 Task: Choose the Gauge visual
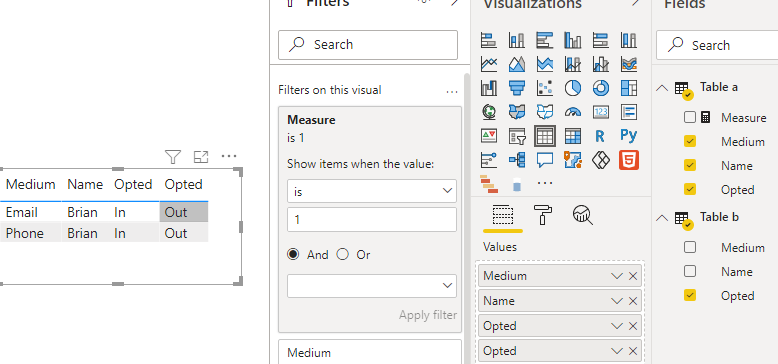click(x=573, y=112)
